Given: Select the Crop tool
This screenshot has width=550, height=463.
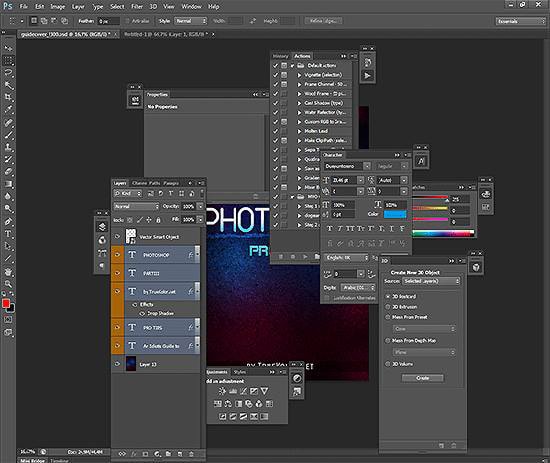Looking at the screenshot, I should [x=8, y=97].
